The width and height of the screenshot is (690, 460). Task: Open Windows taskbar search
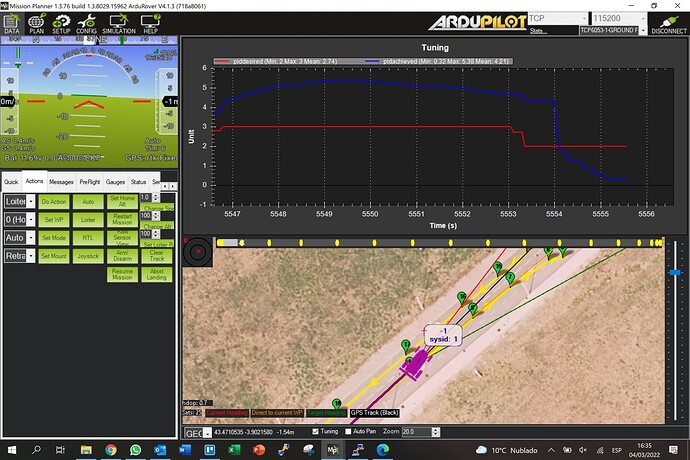click(x=37, y=450)
